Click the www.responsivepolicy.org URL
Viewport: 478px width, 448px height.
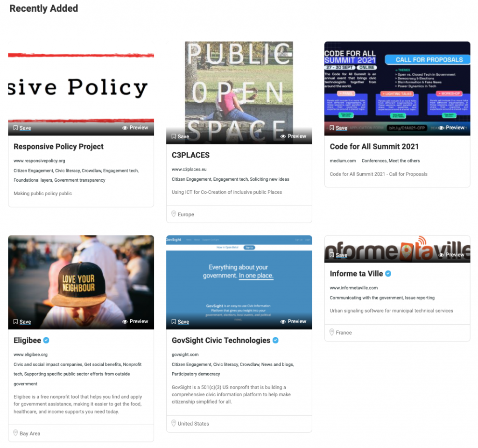pos(39,161)
